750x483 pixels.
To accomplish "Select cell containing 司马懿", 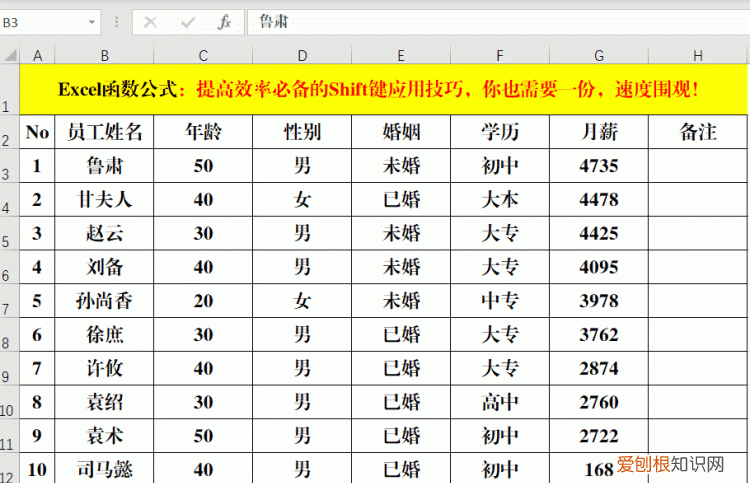I will [x=104, y=469].
